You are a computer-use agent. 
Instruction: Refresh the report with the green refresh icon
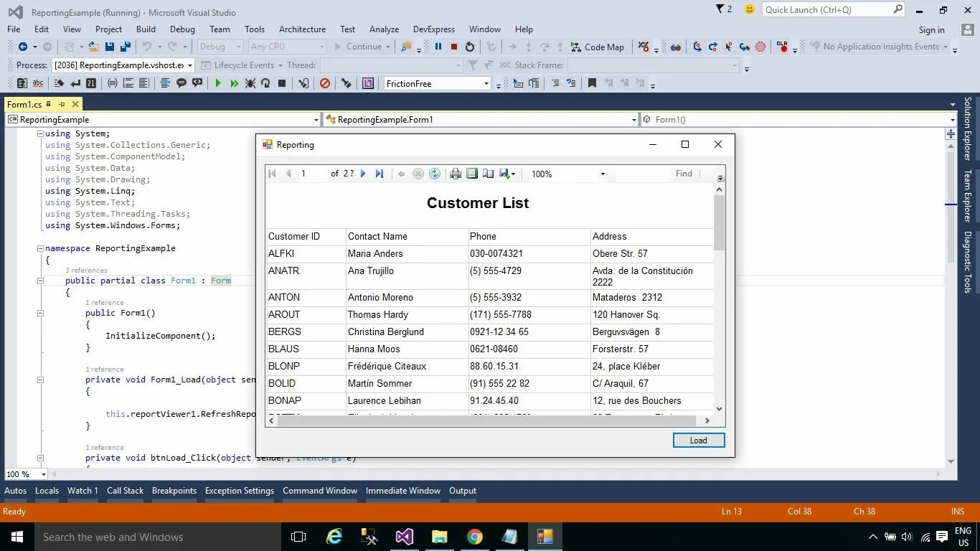[x=435, y=174]
